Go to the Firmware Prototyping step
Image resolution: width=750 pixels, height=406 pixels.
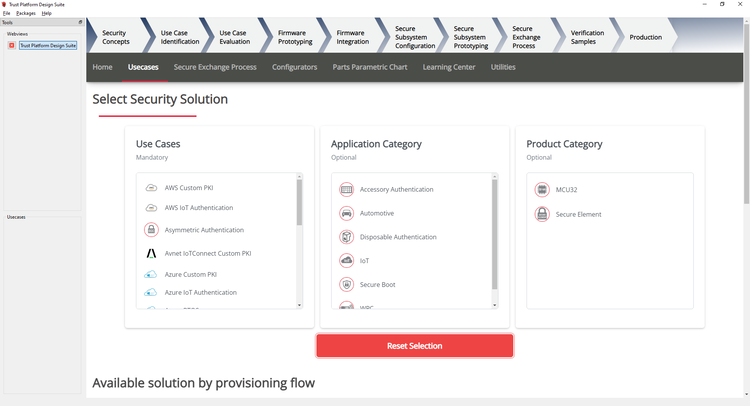(x=296, y=37)
